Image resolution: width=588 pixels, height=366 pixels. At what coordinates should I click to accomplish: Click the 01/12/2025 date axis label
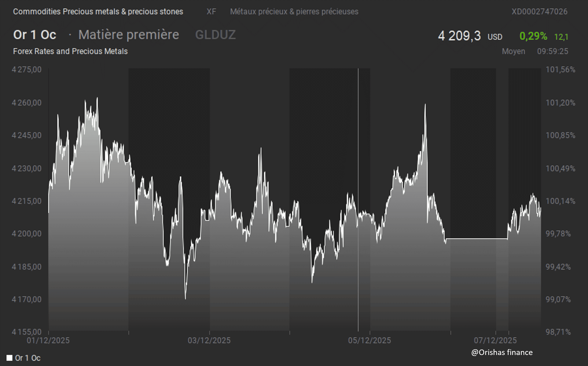(48, 340)
